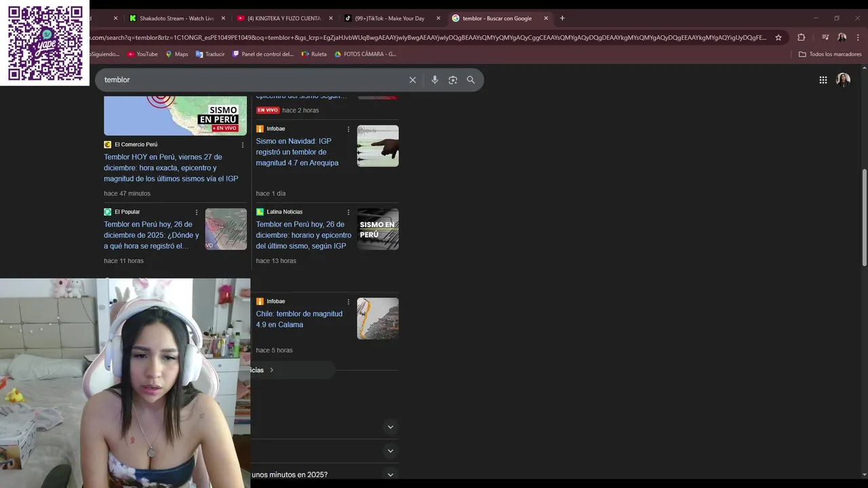868x488 pixels.
Task: Switch to KINGTEKA Y FUZO CUENTA tab
Action: click(283, 18)
